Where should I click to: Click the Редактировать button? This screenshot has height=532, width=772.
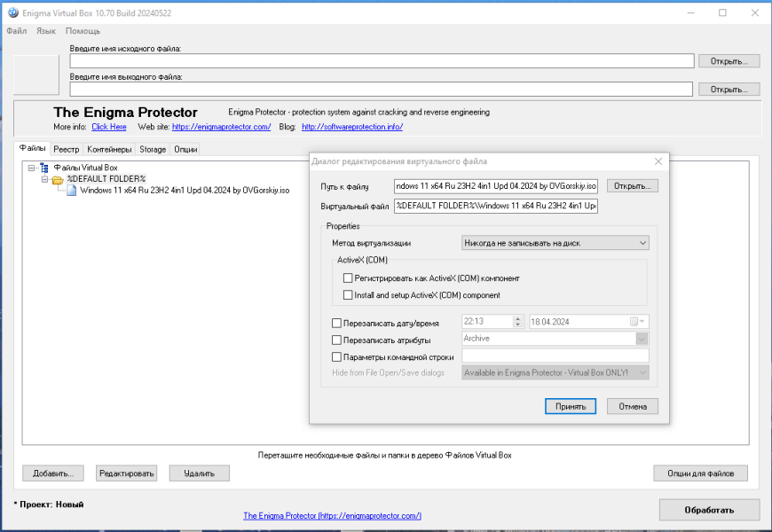(127, 473)
